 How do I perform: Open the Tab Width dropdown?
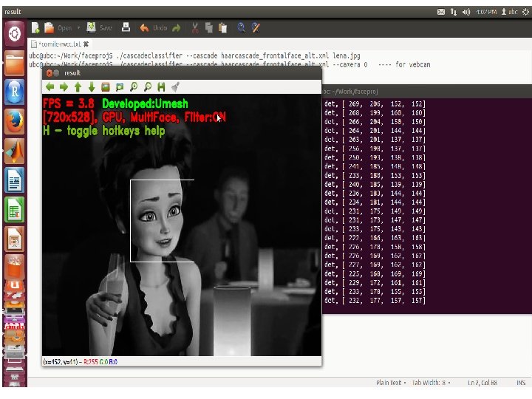point(431,383)
